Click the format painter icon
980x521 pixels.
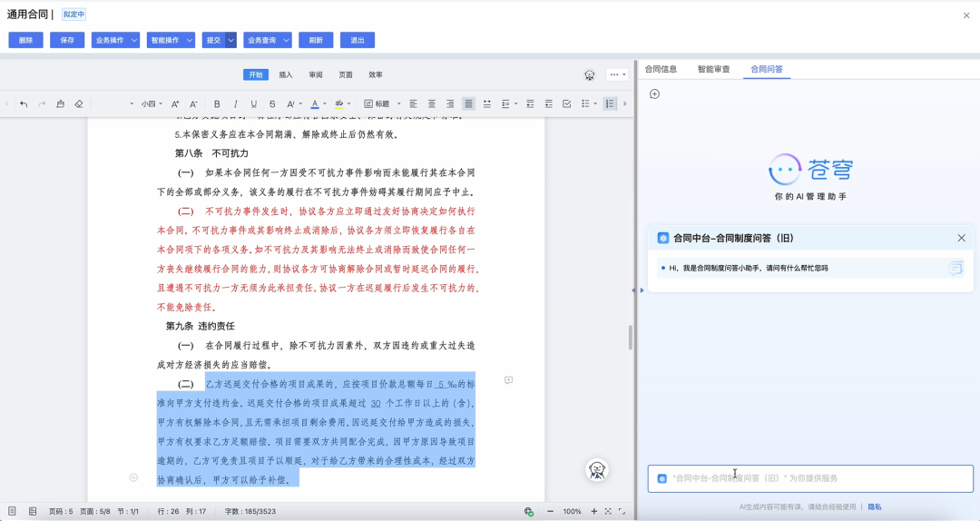pos(60,103)
